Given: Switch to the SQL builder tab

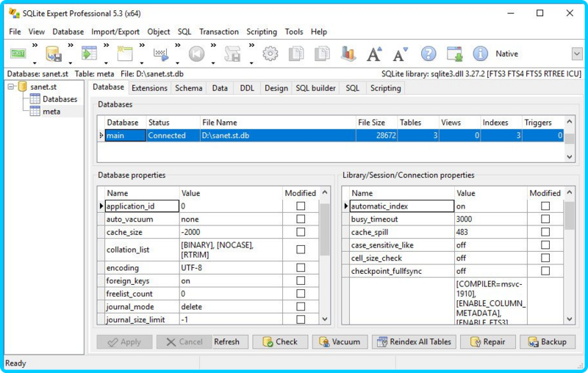Looking at the screenshot, I should click(315, 88).
